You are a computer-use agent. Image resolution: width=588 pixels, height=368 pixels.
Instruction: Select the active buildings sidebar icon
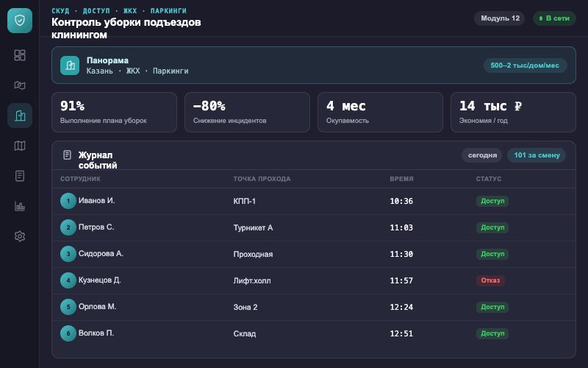(x=20, y=116)
